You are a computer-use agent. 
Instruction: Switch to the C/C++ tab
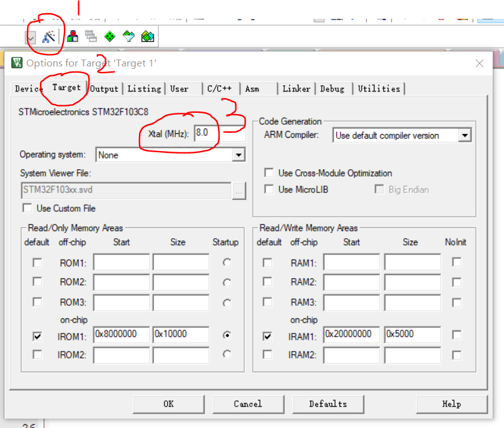coord(220,89)
